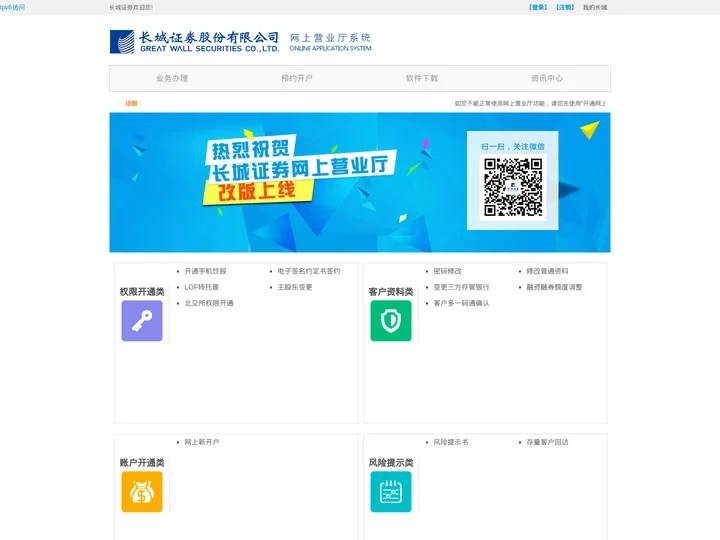Click the Great Wall Securities logo
720x540 pixels.
pyautogui.click(x=194, y=42)
